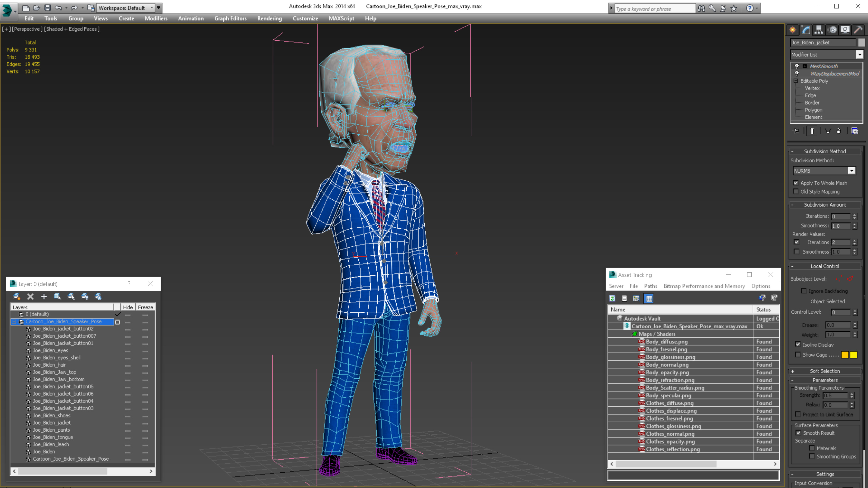Delete layer with the X icon in Layer dialog
This screenshot has height=488, width=868.
point(30,296)
